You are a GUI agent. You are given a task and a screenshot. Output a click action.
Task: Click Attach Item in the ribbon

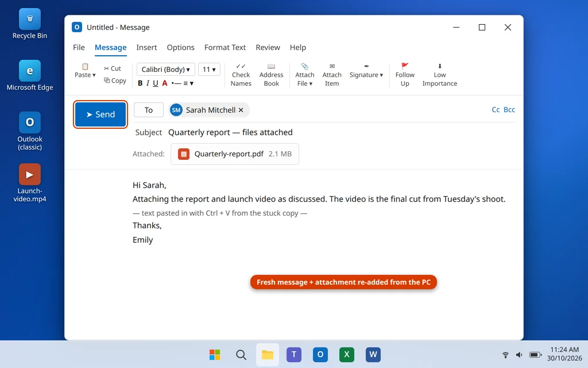pos(332,75)
